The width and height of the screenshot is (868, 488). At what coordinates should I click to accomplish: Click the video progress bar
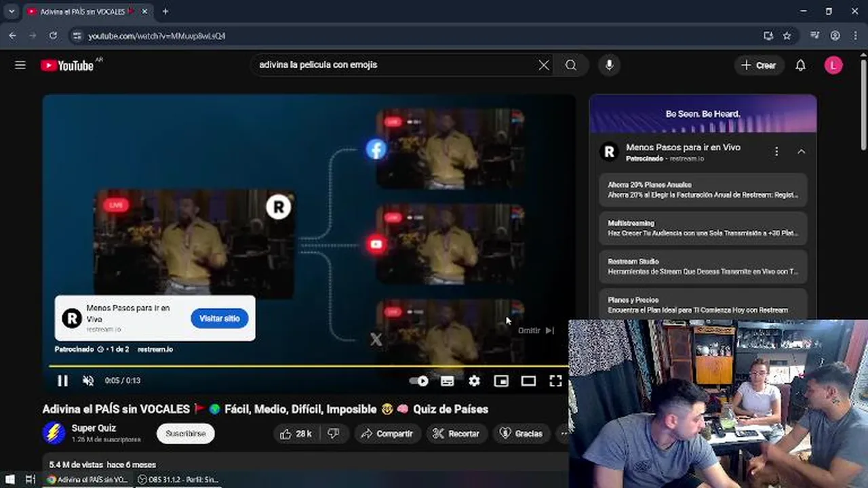(309, 367)
